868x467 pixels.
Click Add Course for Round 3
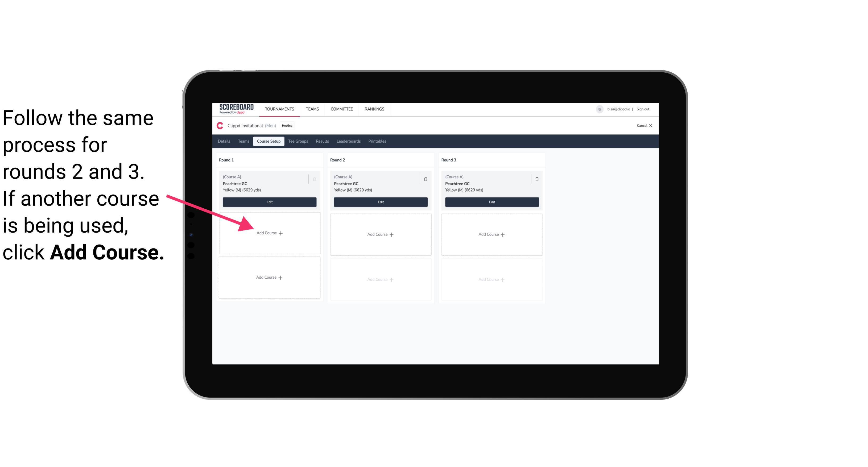point(491,234)
